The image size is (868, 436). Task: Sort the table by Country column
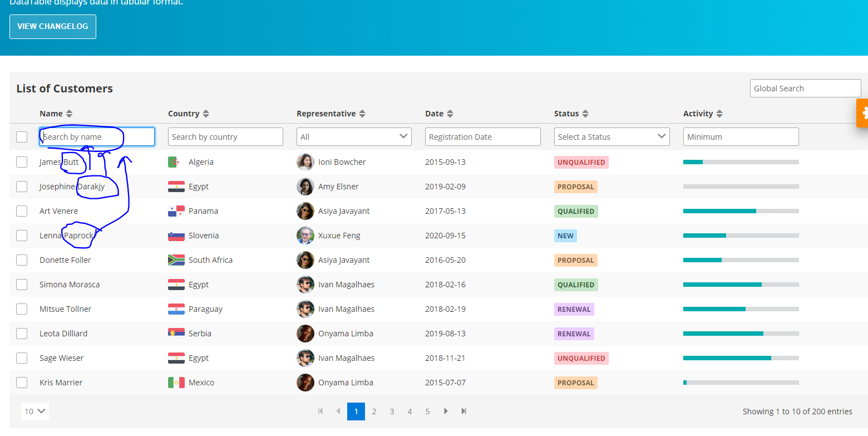[206, 113]
